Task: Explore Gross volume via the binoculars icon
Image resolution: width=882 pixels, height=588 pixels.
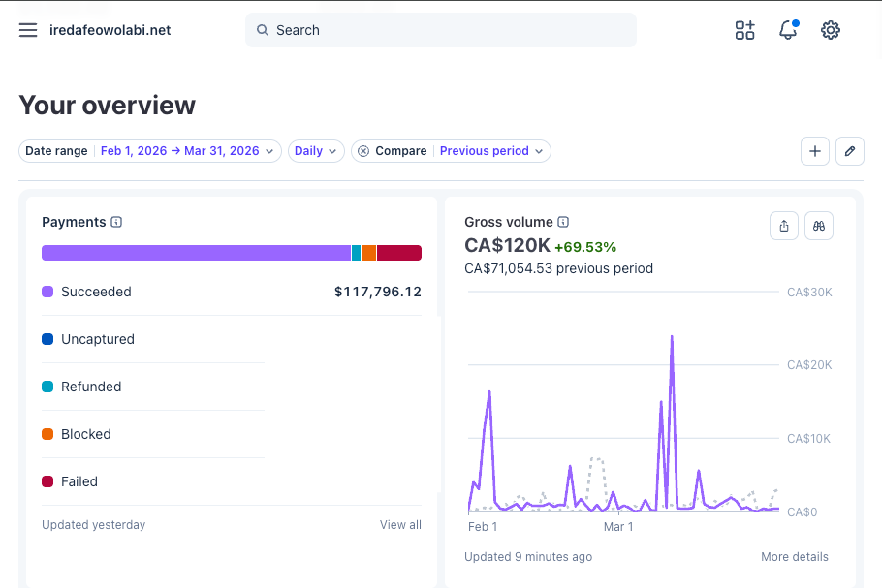Action: [x=819, y=225]
